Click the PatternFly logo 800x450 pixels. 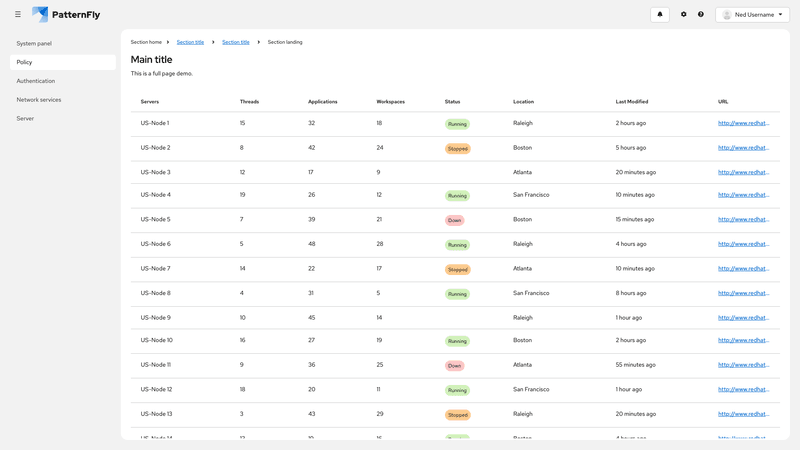pyautogui.click(x=66, y=15)
